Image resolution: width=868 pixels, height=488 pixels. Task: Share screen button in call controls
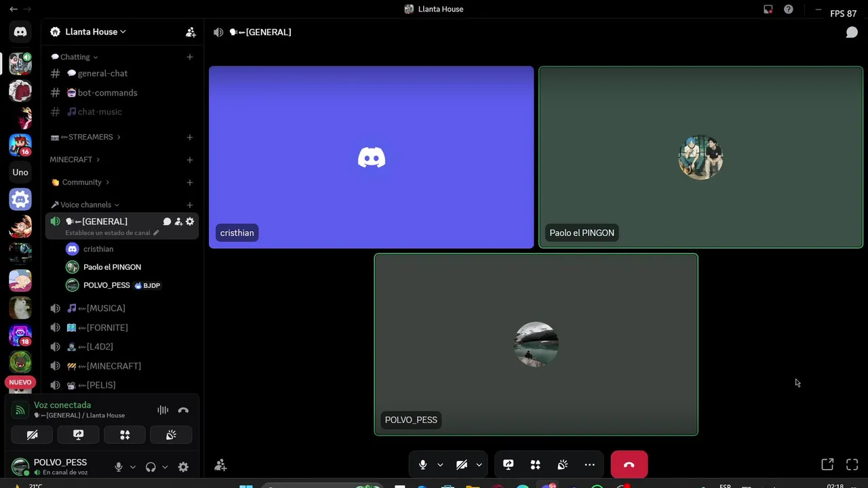tap(508, 465)
